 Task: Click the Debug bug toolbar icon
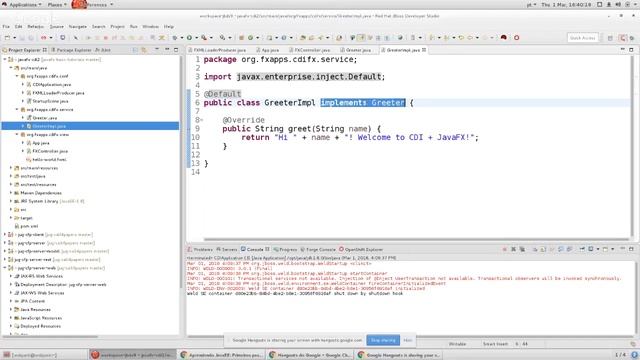[175, 38]
